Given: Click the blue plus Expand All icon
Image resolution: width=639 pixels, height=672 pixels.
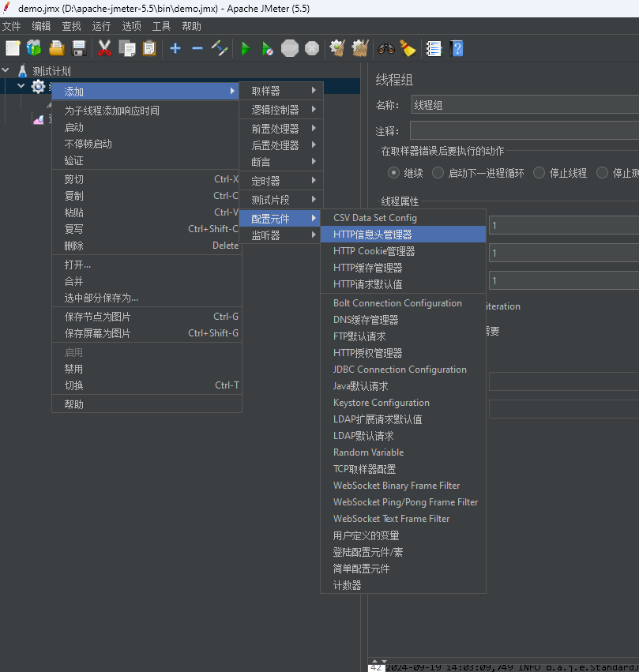Looking at the screenshot, I should pyautogui.click(x=175, y=48).
